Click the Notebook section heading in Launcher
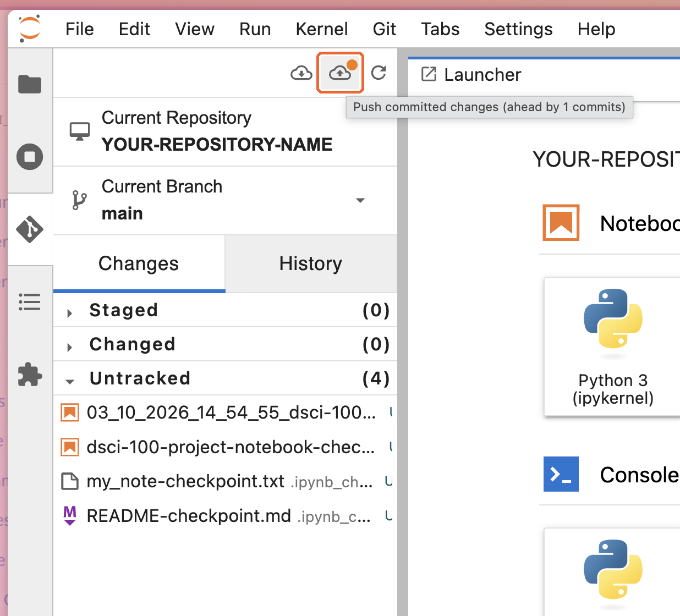Screen dimensions: 680x616 point(640,223)
